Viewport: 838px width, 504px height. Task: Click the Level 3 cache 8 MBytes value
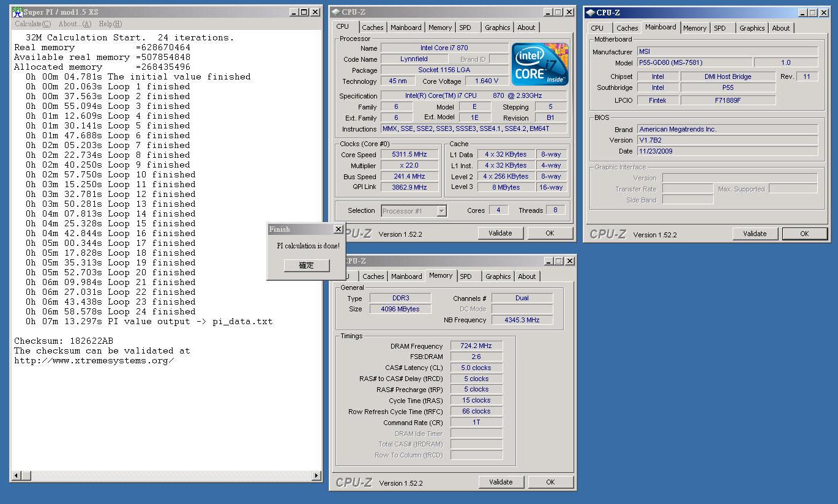click(x=506, y=187)
